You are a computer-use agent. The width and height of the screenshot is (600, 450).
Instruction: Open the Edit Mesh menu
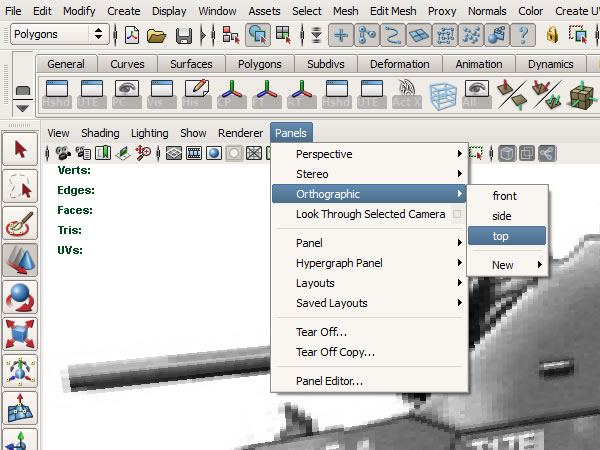pos(393,11)
